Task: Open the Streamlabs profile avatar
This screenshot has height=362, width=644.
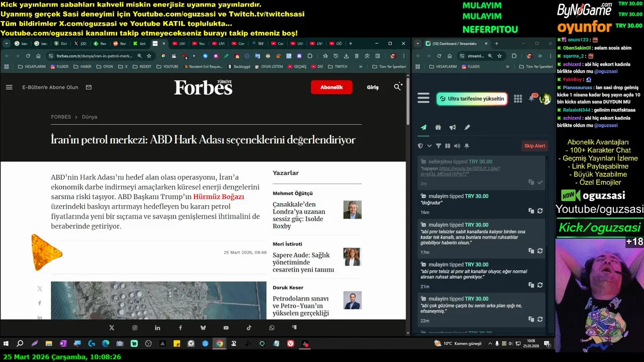Action: [545, 99]
